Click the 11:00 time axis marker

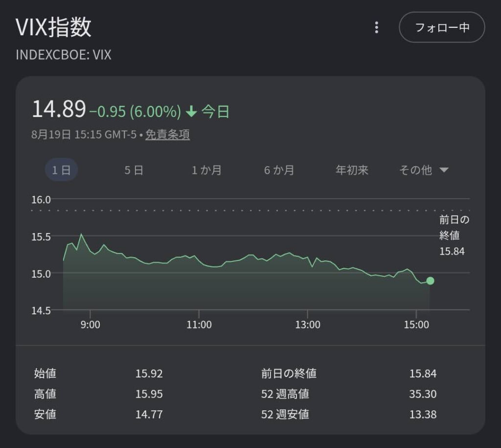[x=199, y=325]
